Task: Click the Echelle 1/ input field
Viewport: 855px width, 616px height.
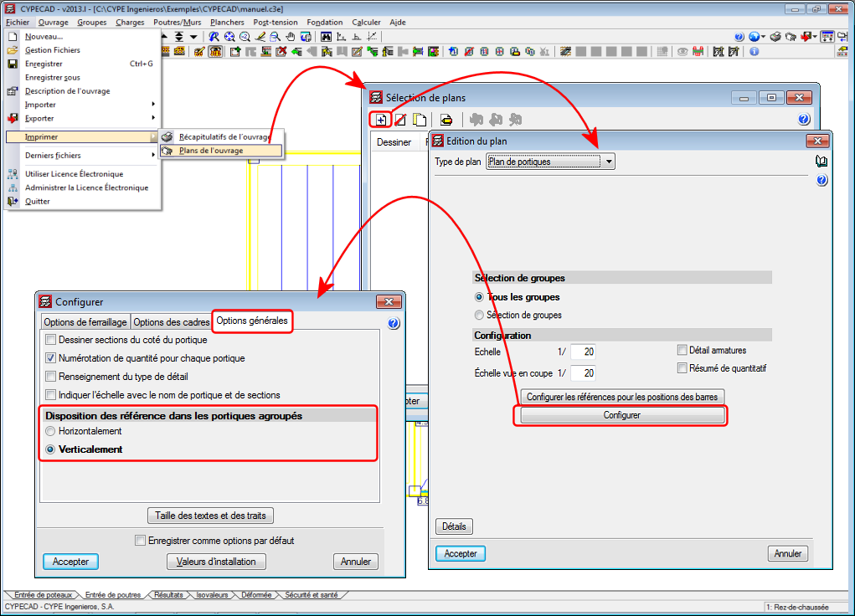Action: [x=583, y=352]
